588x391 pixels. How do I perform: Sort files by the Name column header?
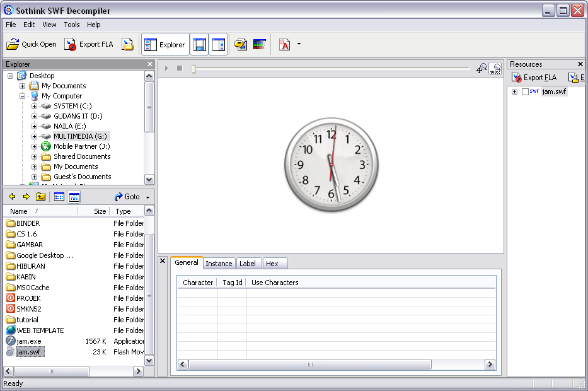coord(40,211)
